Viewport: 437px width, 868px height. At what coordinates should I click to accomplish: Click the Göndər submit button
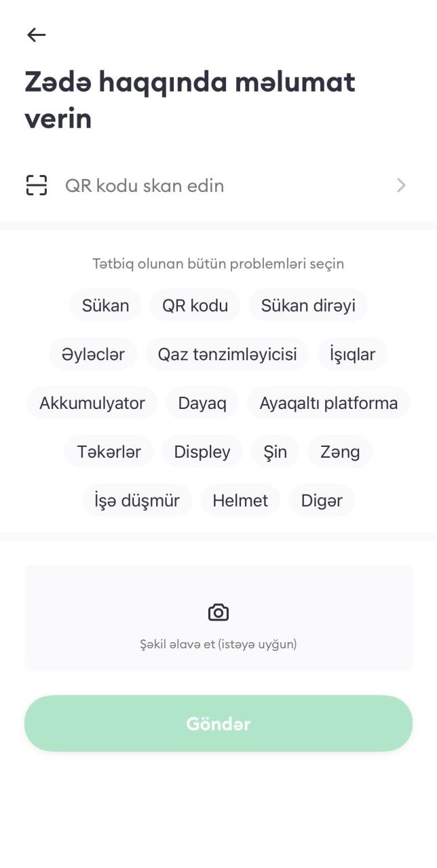218,724
